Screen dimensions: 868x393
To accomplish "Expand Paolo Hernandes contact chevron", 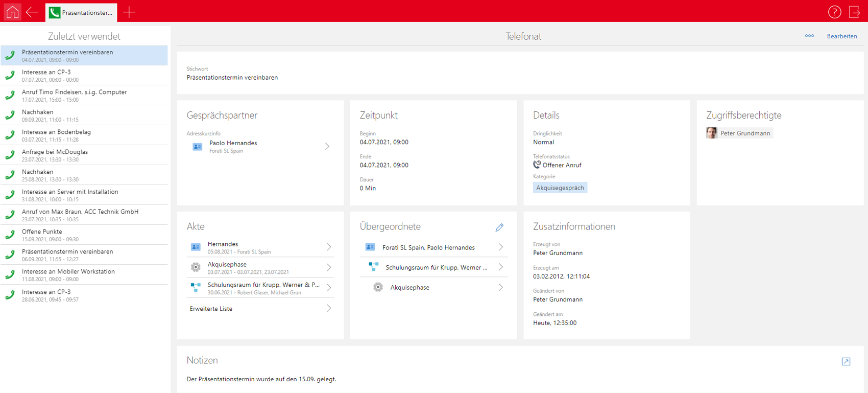I will 327,147.
